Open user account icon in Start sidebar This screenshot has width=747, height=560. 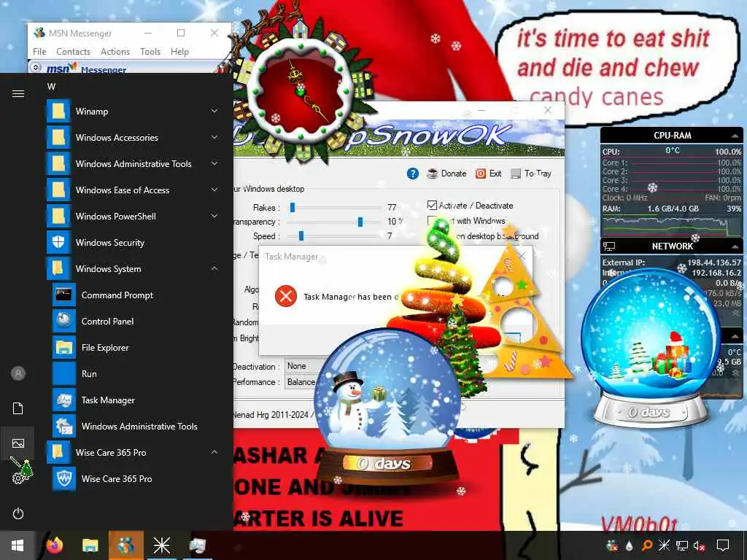click(18, 373)
